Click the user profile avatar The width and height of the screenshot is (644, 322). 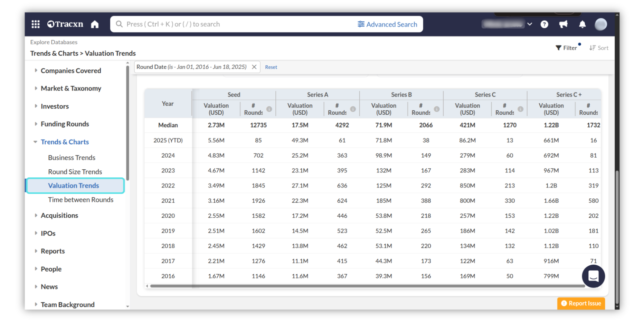click(600, 24)
